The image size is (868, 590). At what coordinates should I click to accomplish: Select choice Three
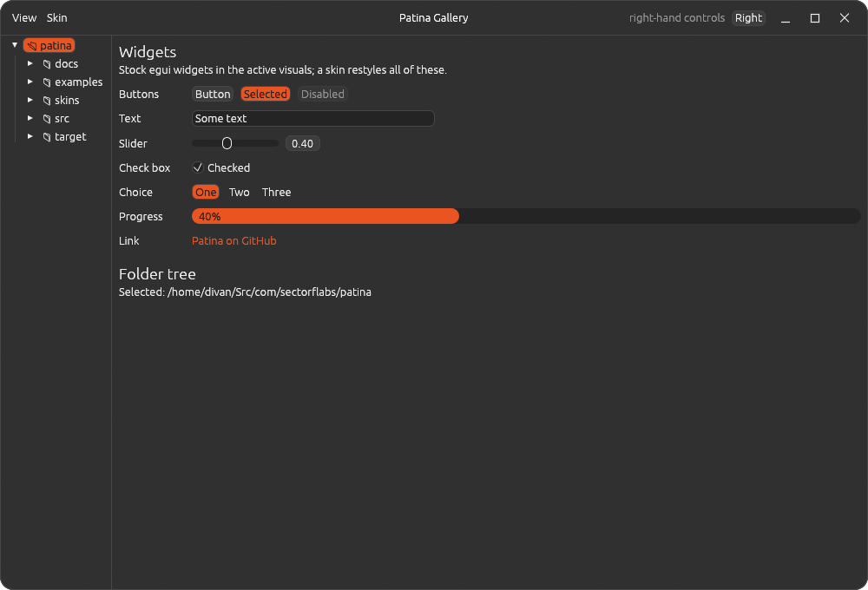coord(276,192)
